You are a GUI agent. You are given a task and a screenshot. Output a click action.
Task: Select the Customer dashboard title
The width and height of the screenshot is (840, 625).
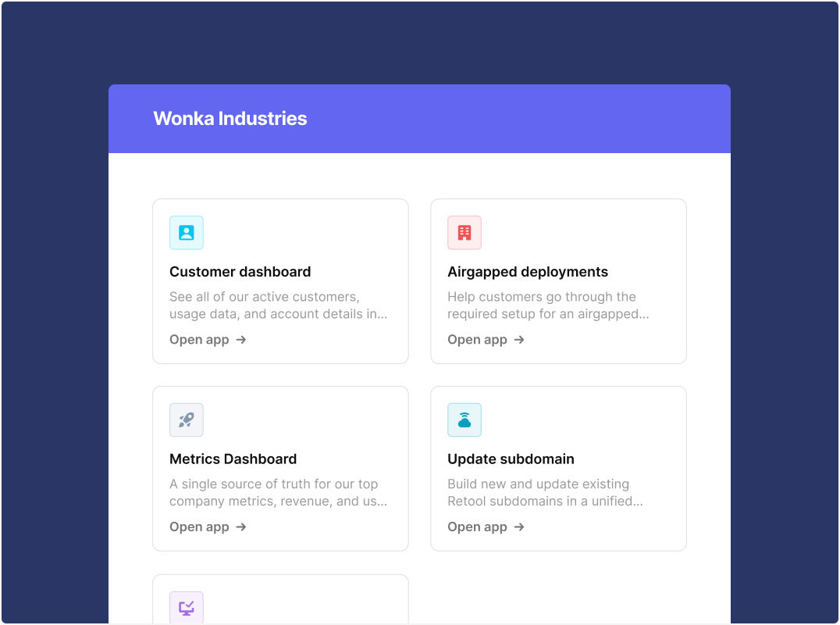coord(240,272)
